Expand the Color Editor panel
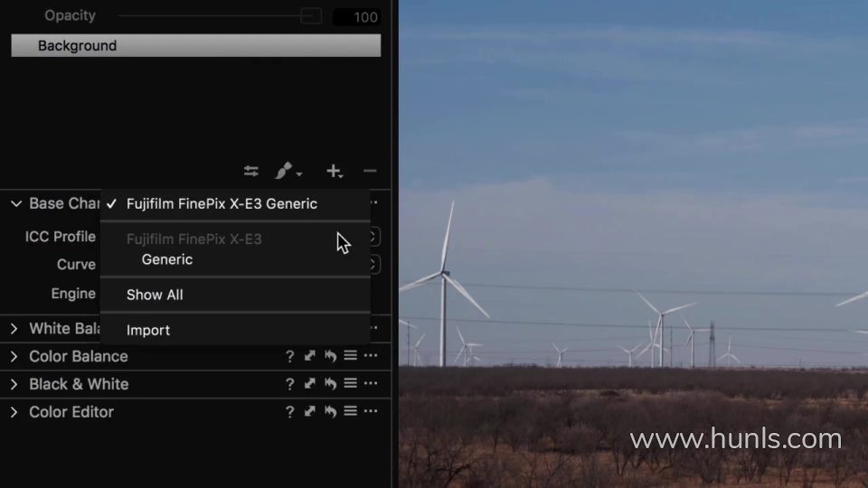The width and height of the screenshot is (868, 488). pos(14,412)
